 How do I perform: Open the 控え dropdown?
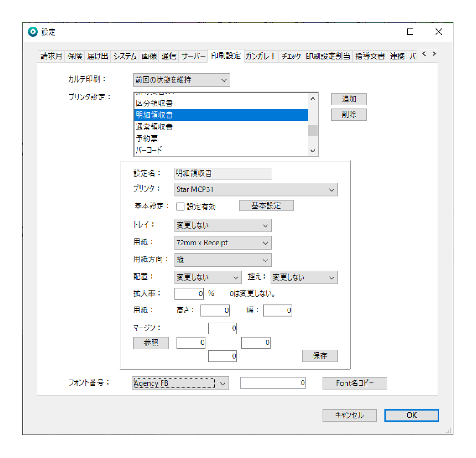click(x=304, y=278)
